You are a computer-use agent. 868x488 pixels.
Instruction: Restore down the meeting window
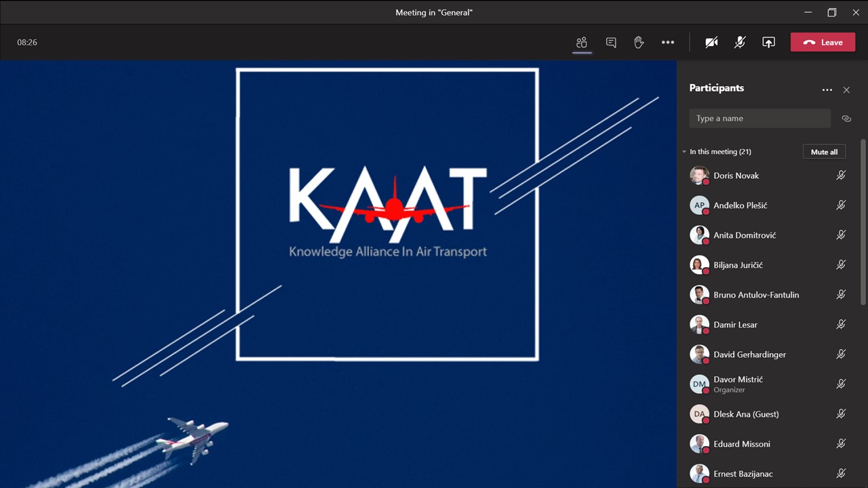[832, 12]
